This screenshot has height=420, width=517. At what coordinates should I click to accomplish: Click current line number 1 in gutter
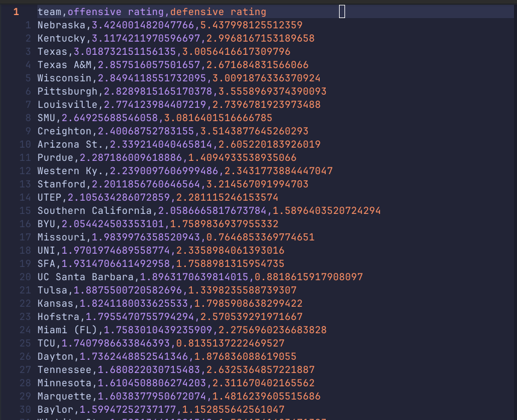tap(16, 12)
